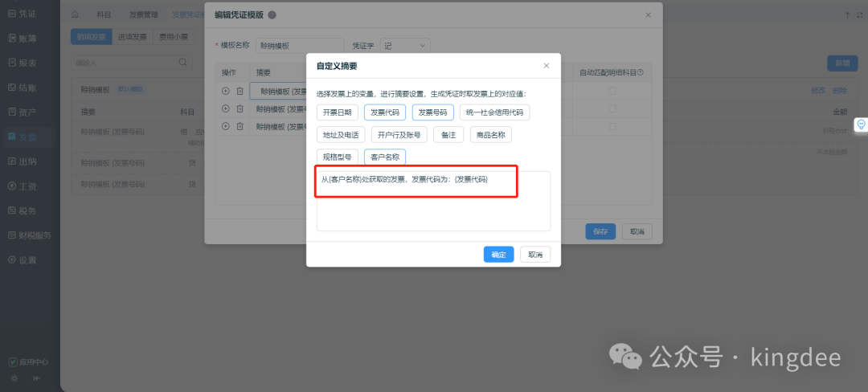Tick the third row 自动匹配明细科目 checkbox
Image resolution: width=868 pixels, height=392 pixels.
(x=612, y=126)
